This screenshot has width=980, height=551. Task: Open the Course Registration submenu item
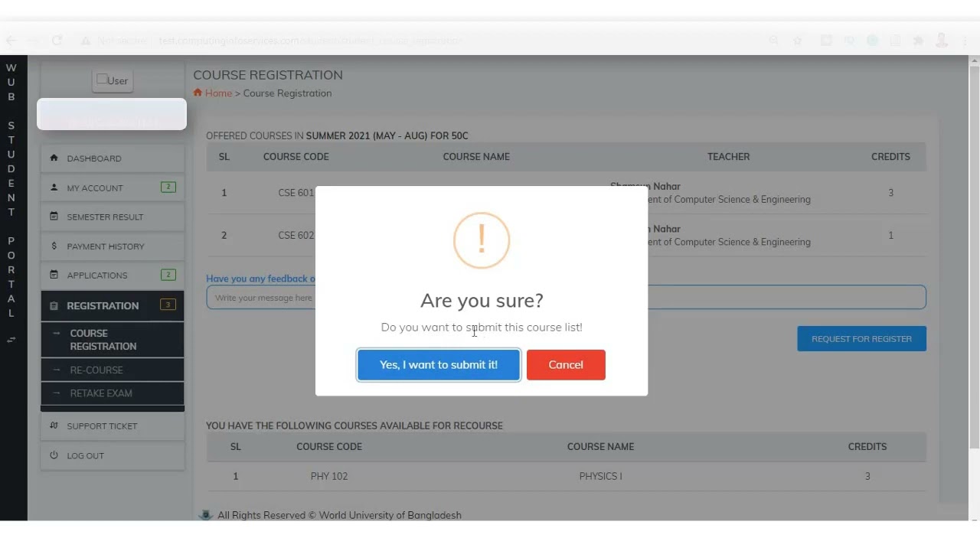click(x=113, y=340)
